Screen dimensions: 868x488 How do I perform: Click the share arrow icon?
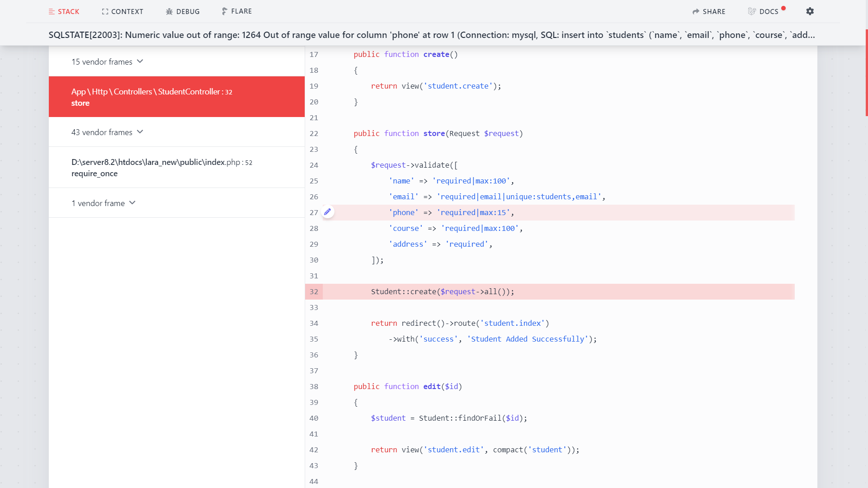[696, 11]
